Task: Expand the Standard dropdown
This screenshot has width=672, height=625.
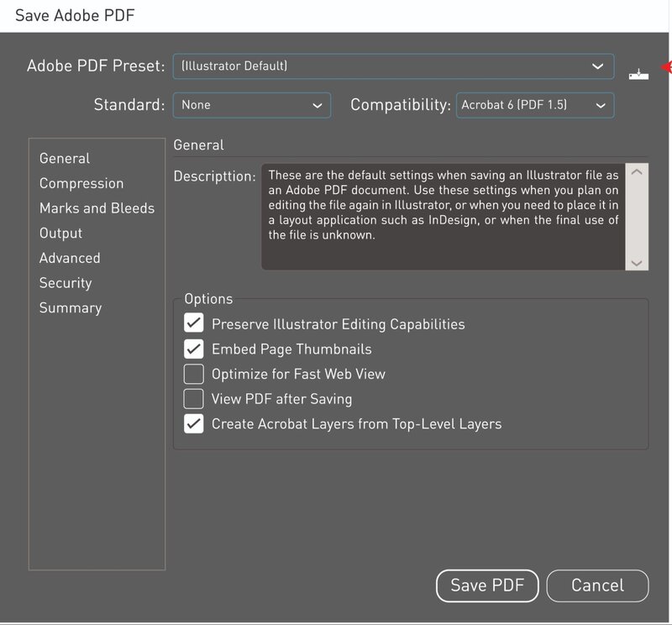Action: [x=250, y=105]
